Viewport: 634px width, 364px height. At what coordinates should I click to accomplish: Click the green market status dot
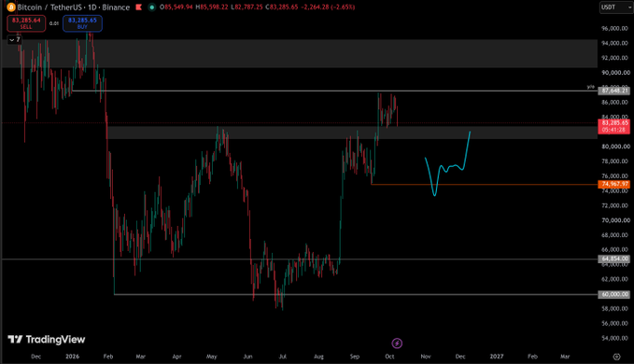151,7
